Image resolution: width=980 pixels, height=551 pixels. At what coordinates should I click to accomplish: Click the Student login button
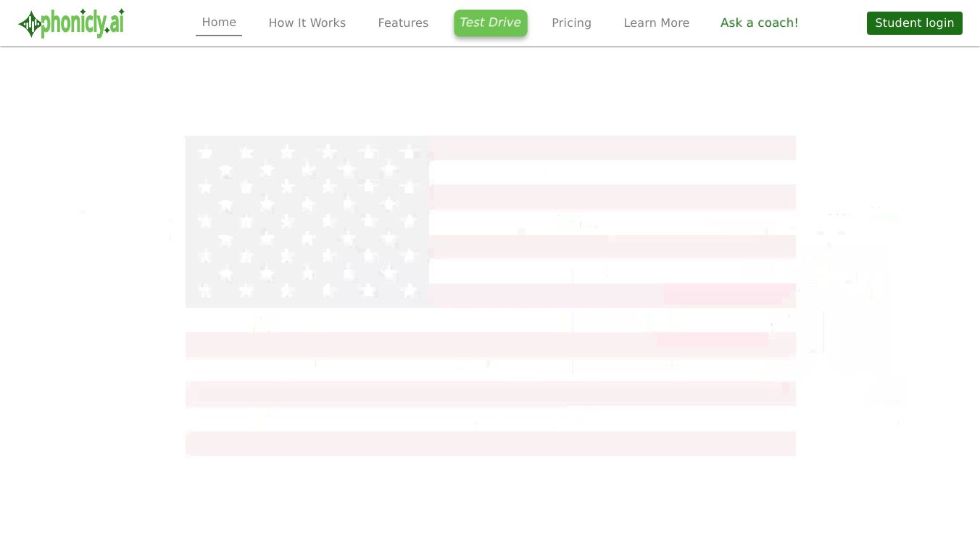tap(915, 23)
